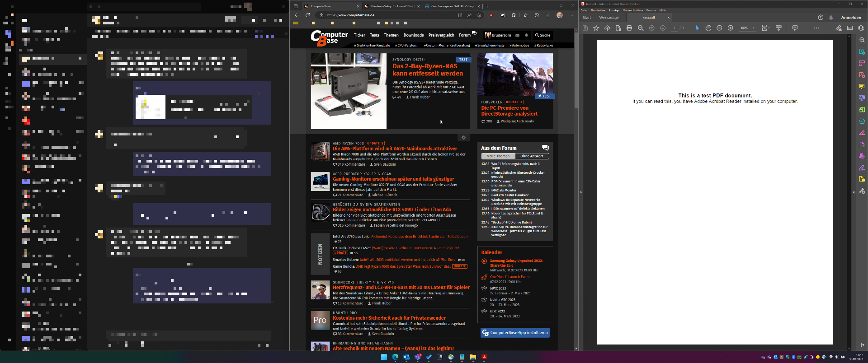Screen dimensions: 868x363
Task: Expand the Acrobat left navigation pane arrow
Action: tap(581, 192)
